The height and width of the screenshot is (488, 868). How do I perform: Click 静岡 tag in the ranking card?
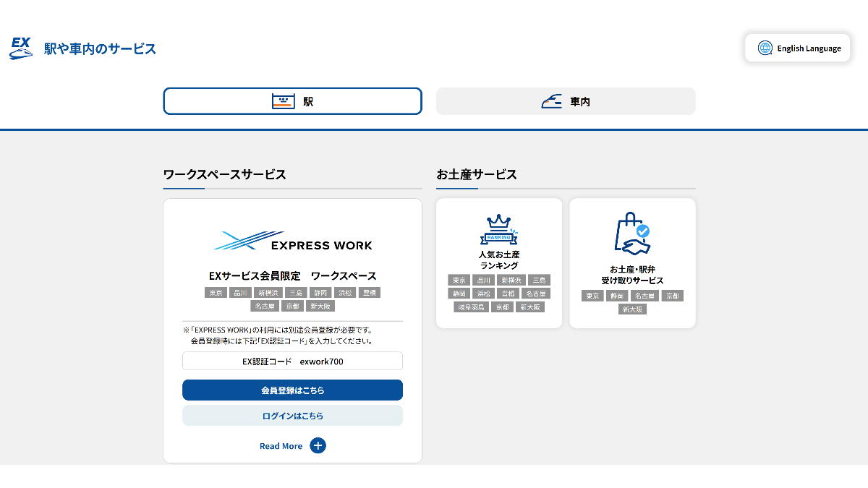coord(459,294)
